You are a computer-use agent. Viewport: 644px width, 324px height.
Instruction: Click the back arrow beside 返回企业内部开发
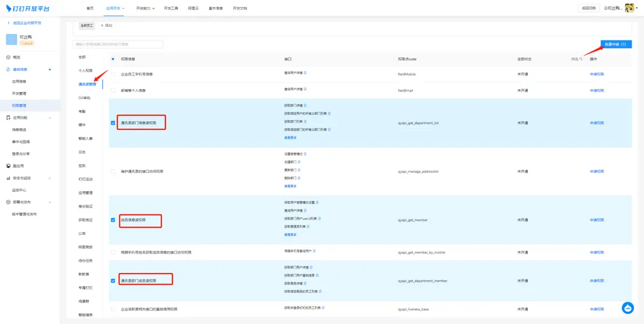point(9,23)
